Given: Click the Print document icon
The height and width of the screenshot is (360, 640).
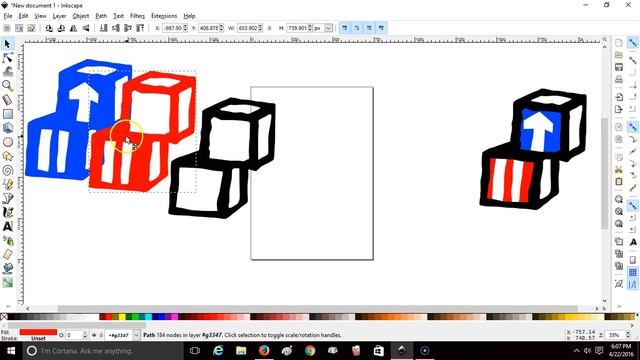Looking at the screenshot, I should pyautogui.click(x=619, y=79).
